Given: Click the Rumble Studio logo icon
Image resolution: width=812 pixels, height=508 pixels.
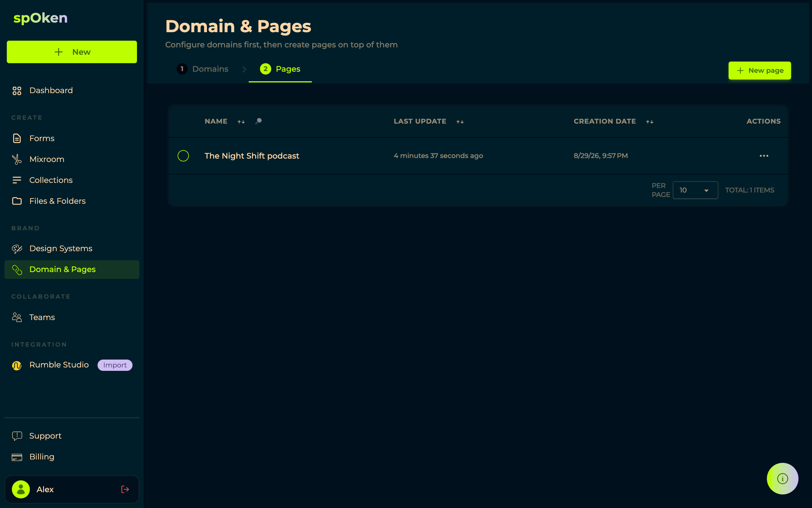Looking at the screenshot, I should pyautogui.click(x=17, y=365).
